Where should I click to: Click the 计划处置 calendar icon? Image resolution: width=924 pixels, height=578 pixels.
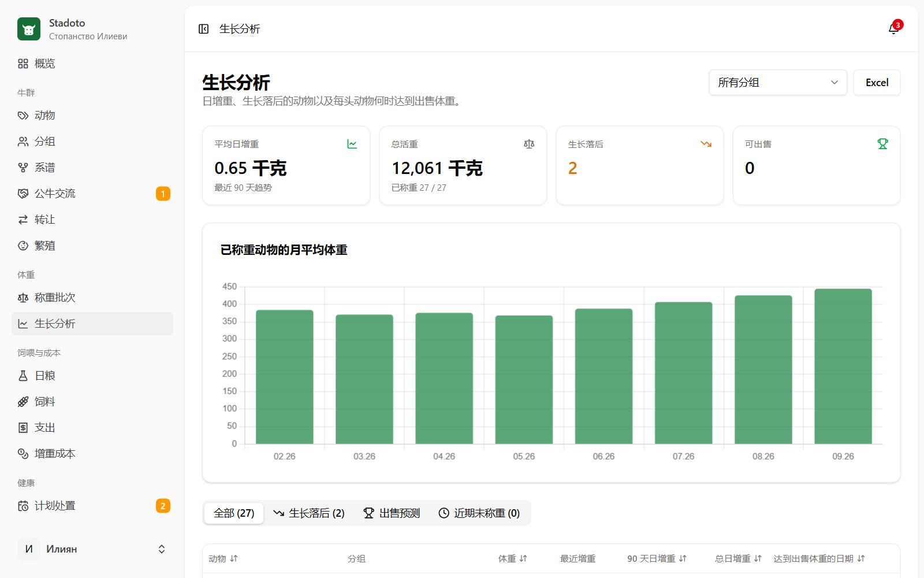[x=23, y=506]
